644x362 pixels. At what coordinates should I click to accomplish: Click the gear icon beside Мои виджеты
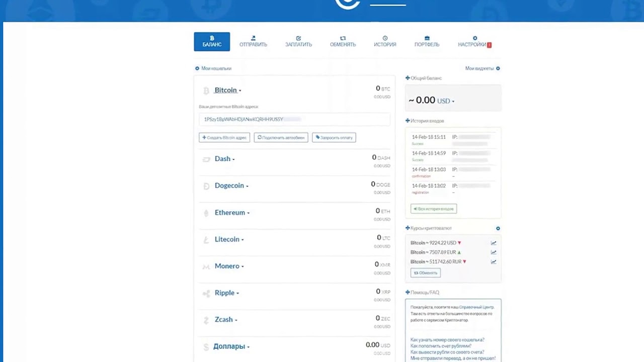coord(498,68)
